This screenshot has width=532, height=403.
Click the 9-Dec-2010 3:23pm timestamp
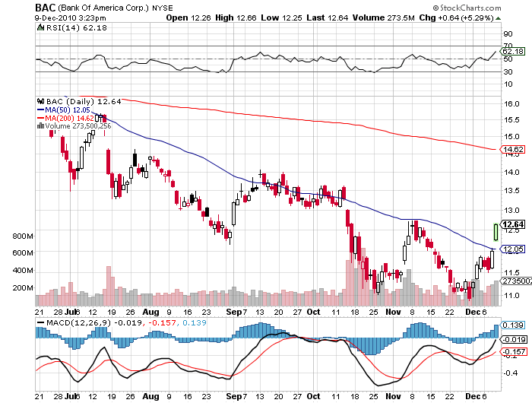point(70,18)
